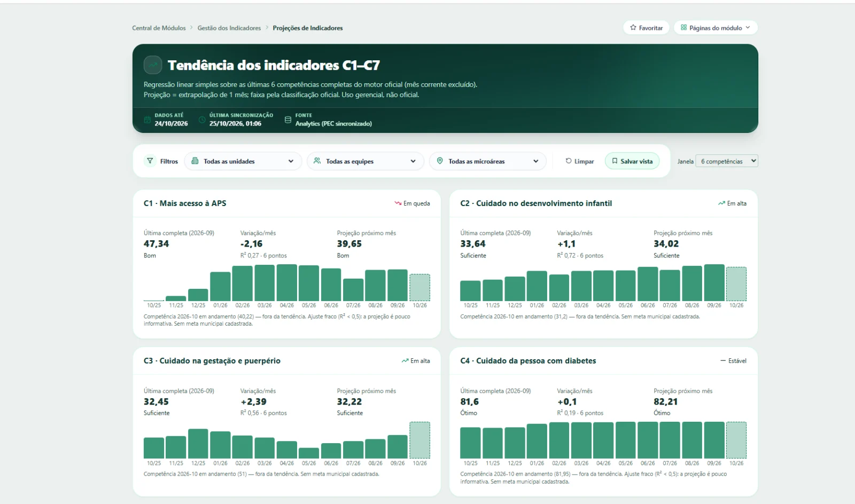Click the people icon in Todas as equipes

[317, 161]
